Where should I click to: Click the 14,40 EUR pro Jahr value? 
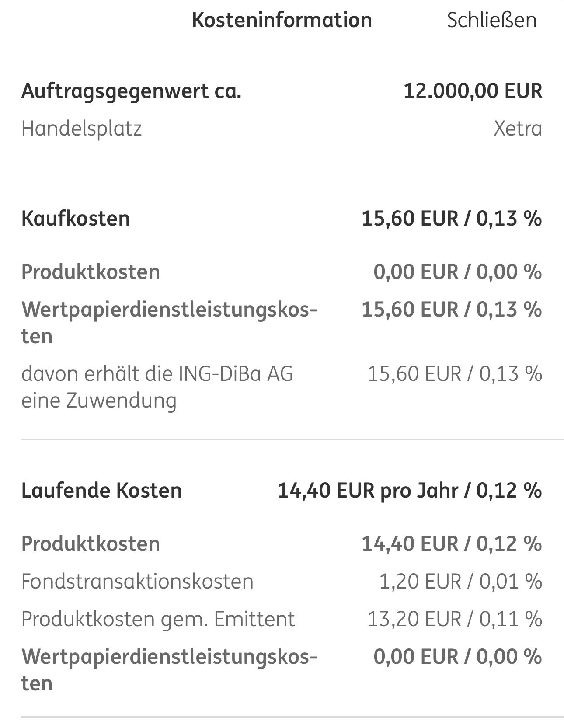[x=410, y=490]
